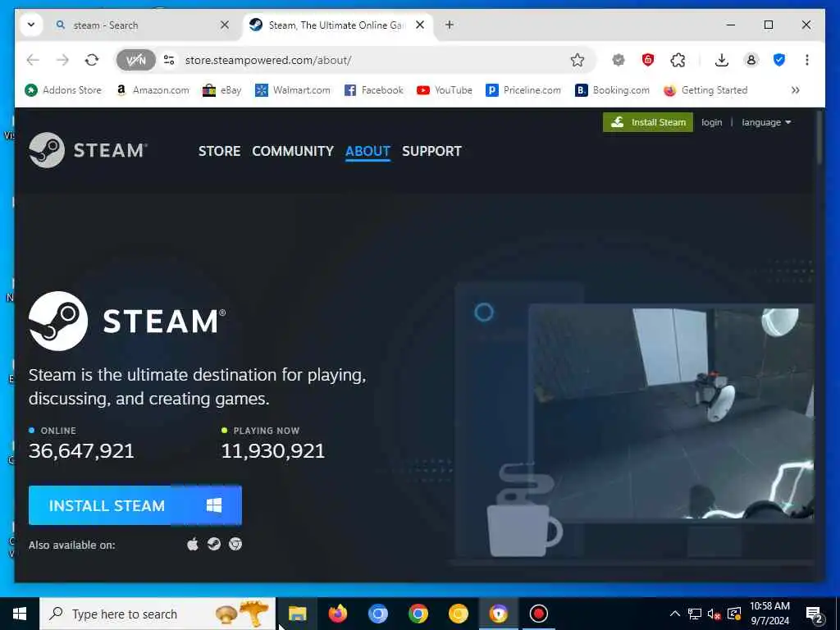The height and width of the screenshot is (630, 840).
Task: Click the blue INSTALL STEAM button
Action: click(x=135, y=505)
